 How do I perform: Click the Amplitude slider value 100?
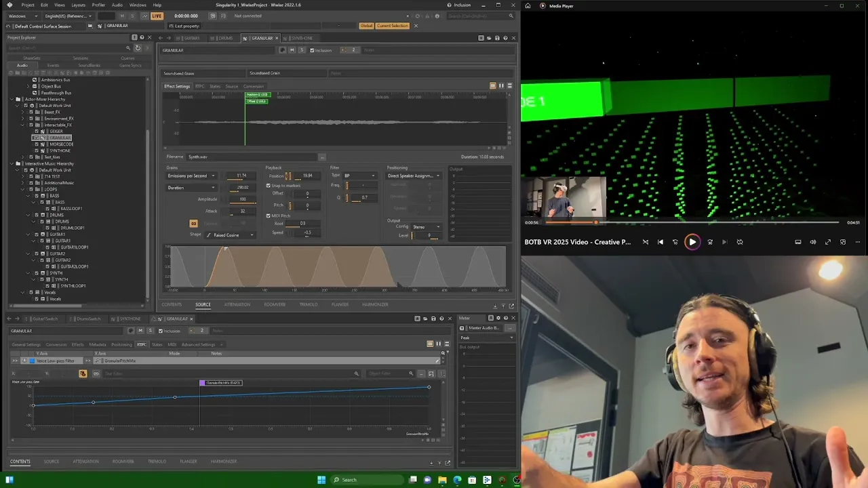[243, 199]
